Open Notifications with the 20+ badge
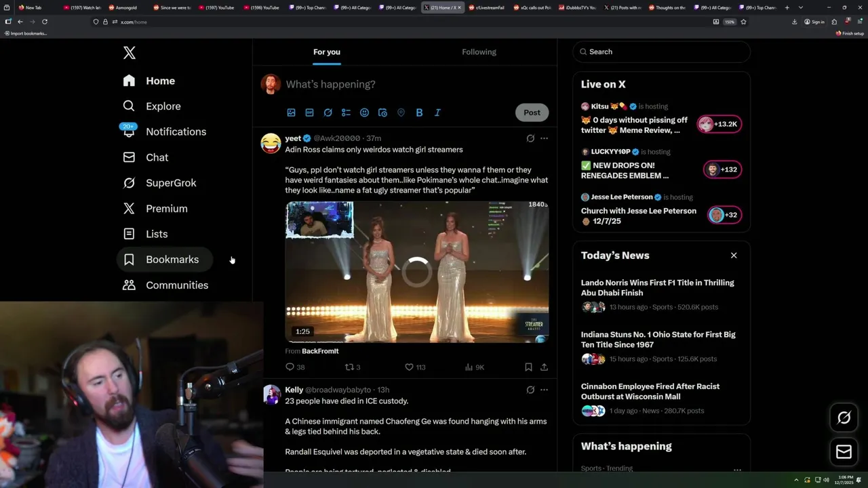868x488 pixels. point(165,131)
